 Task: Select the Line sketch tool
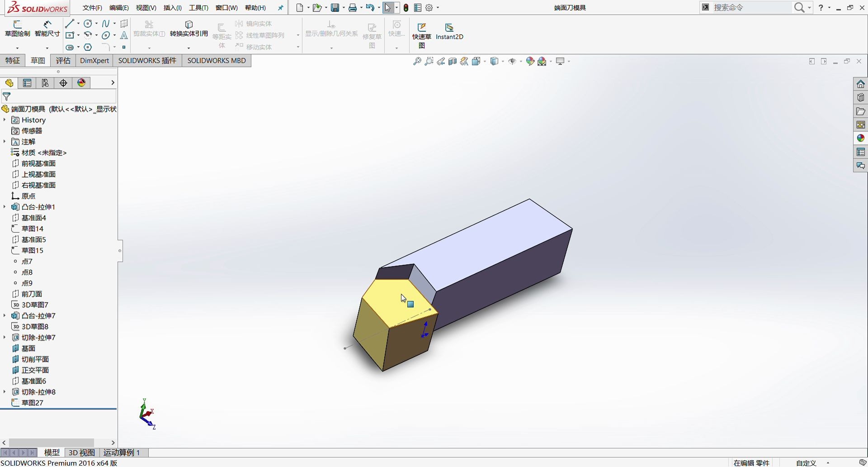(70, 24)
